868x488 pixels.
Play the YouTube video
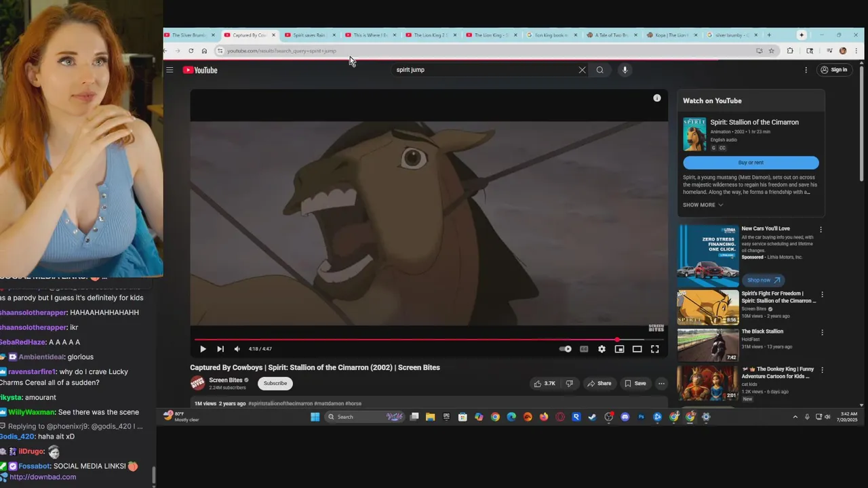[203, 349]
